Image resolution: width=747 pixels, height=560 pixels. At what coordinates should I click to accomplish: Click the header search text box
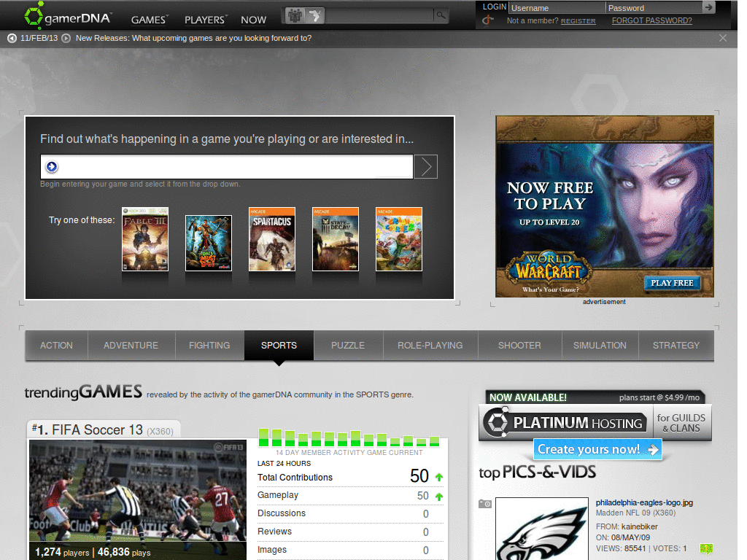[x=379, y=16]
